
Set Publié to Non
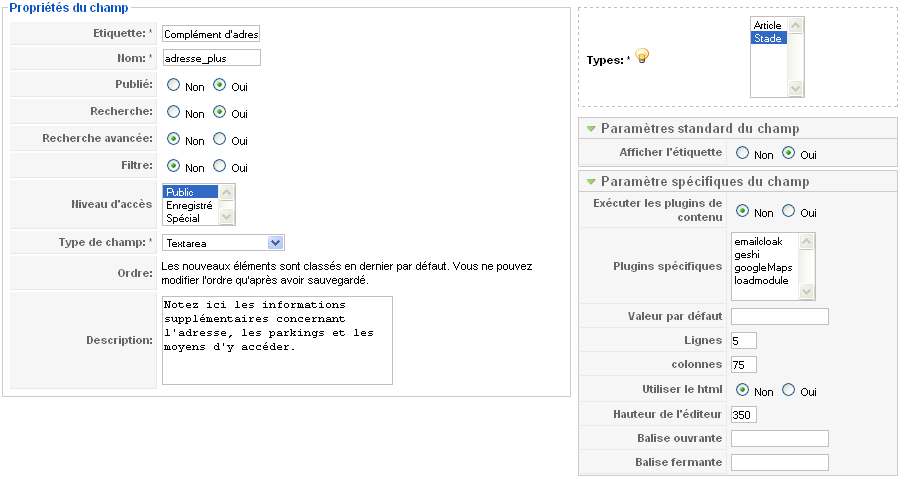[173, 85]
